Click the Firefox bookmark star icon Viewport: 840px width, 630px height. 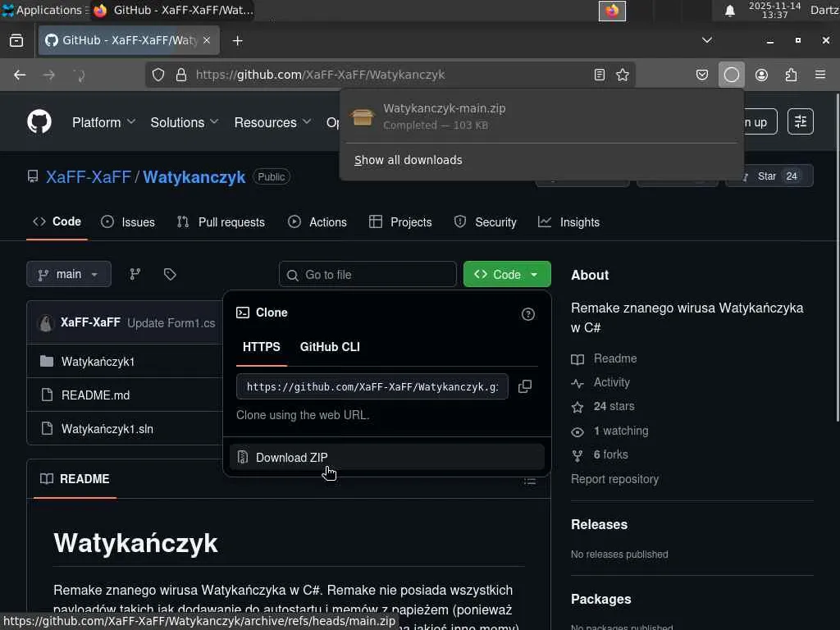[623, 75]
